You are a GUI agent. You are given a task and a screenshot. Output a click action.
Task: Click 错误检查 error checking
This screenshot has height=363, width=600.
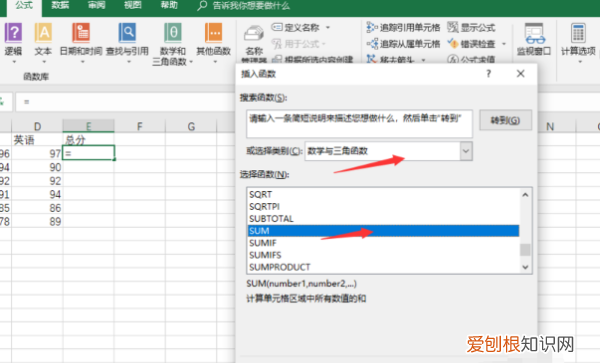(x=471, y=44)
